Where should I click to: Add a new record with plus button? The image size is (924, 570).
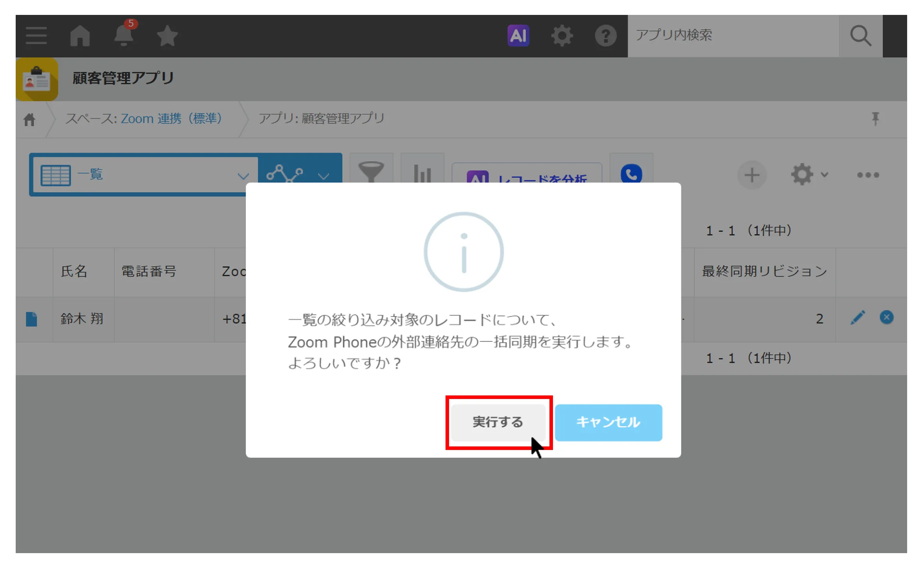pos(752,175)
